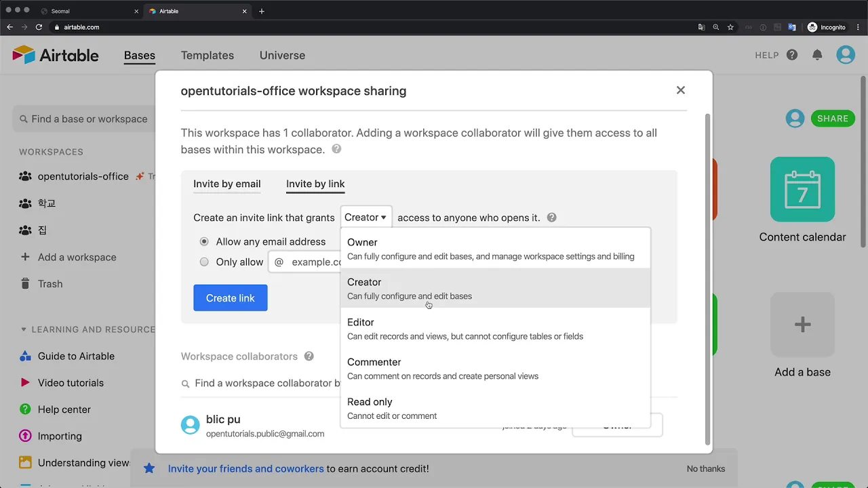Click the Guide to Airtable icon
Image resolution: width=868 pixels, height=488 pixels.
(x=25, y=356)
